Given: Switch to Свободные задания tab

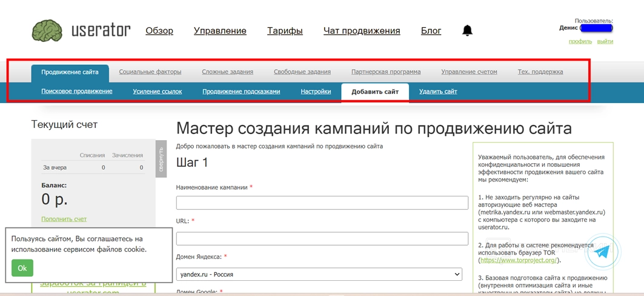Looking at the screenshot, I should pyautogui.click(x=302, y=72).
